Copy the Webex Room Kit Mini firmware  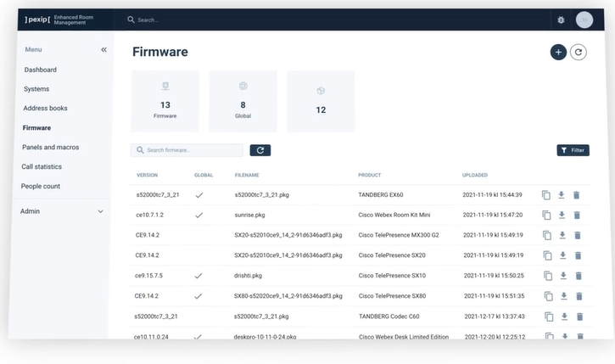tap(546, 215)
